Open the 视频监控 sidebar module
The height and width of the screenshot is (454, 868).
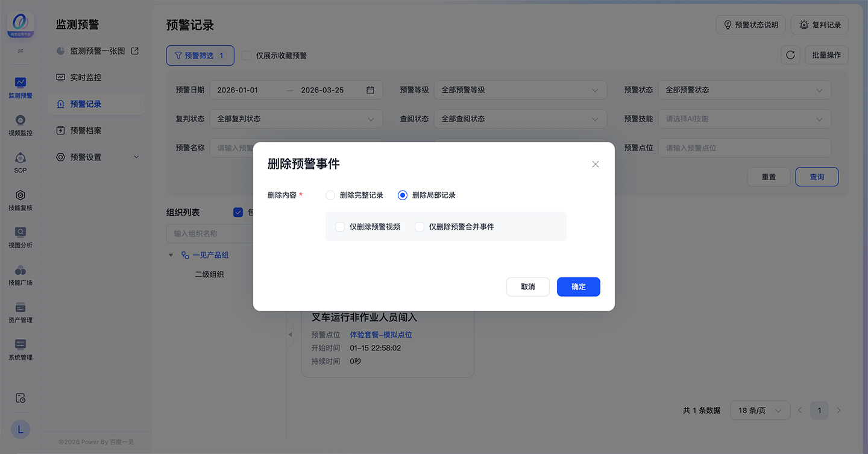(20, 125)
